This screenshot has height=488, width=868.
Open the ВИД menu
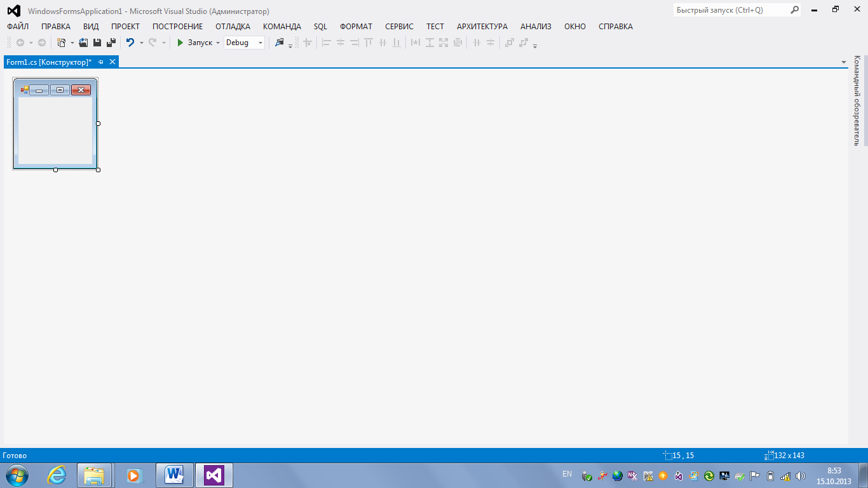(x=91, y=27)
